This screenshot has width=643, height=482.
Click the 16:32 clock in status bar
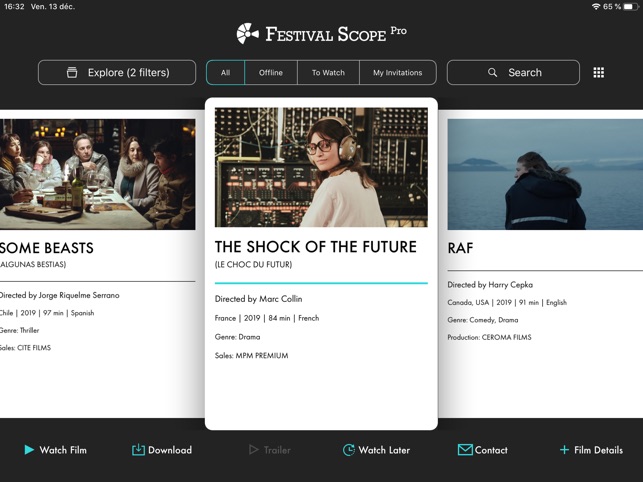pos(14,7)
